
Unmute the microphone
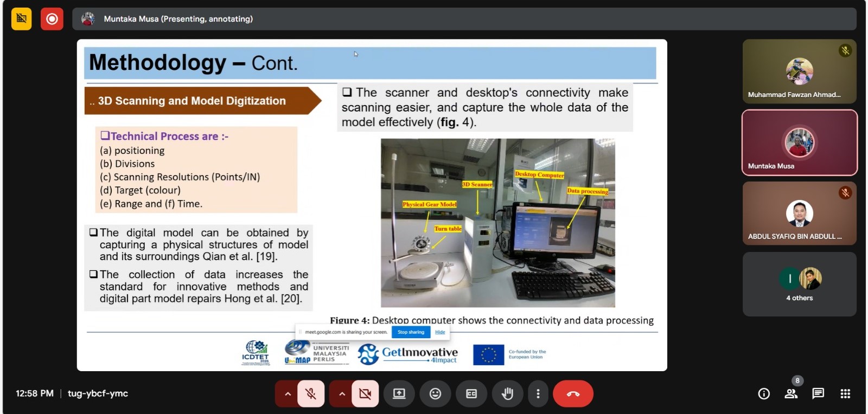pos(311,394)
